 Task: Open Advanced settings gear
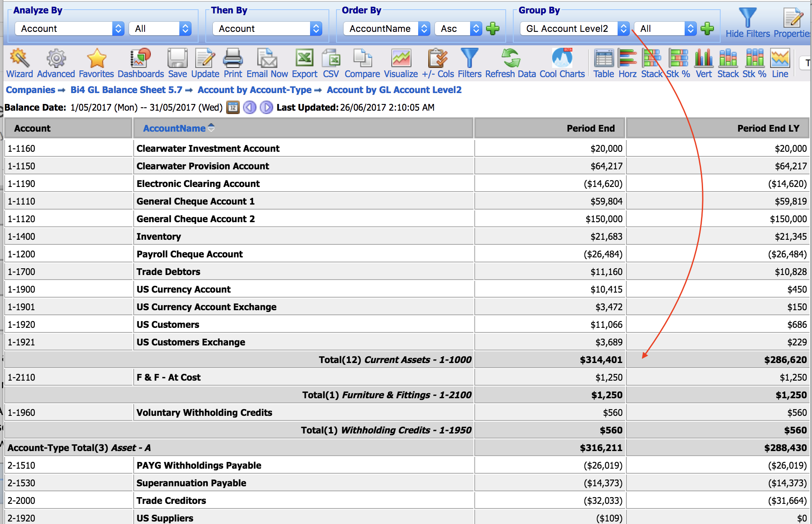coord(56,63)
